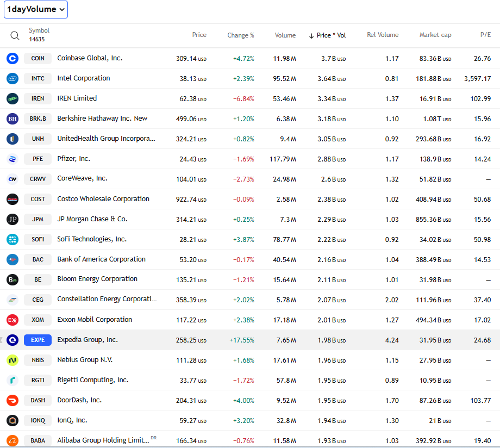Select the BABA ticker badge
This screenshot has width=500, height=448.
click(x=37, y=441)
